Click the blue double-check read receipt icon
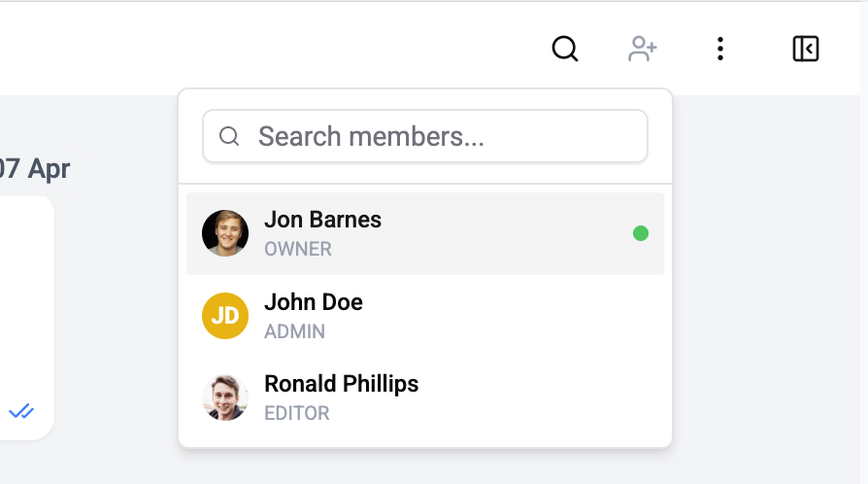The width and height of the screenshot is (868, 484). (x=21, y=412)
